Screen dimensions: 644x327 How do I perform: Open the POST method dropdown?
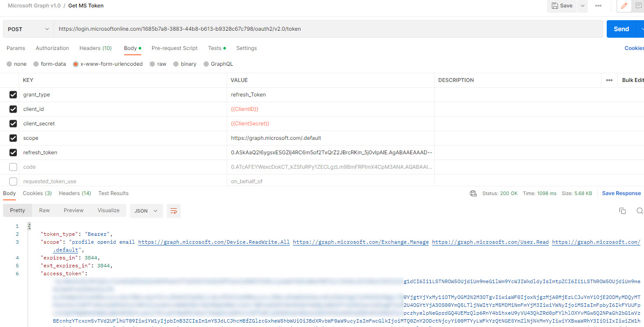29,29
